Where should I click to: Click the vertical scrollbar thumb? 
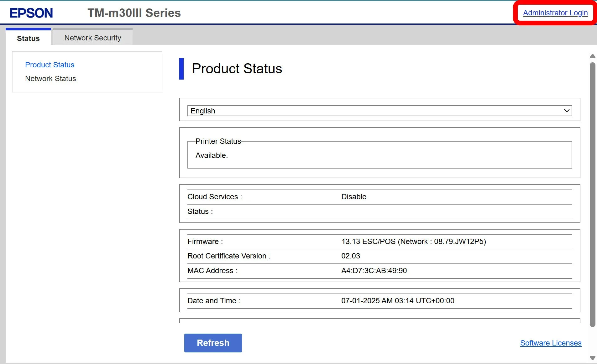(x=592, y=194)
